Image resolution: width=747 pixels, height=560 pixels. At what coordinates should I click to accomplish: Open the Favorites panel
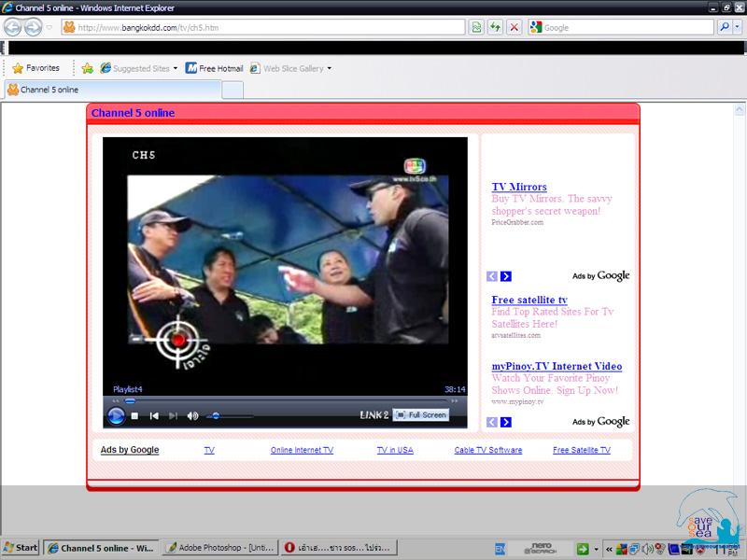(35, 68)
